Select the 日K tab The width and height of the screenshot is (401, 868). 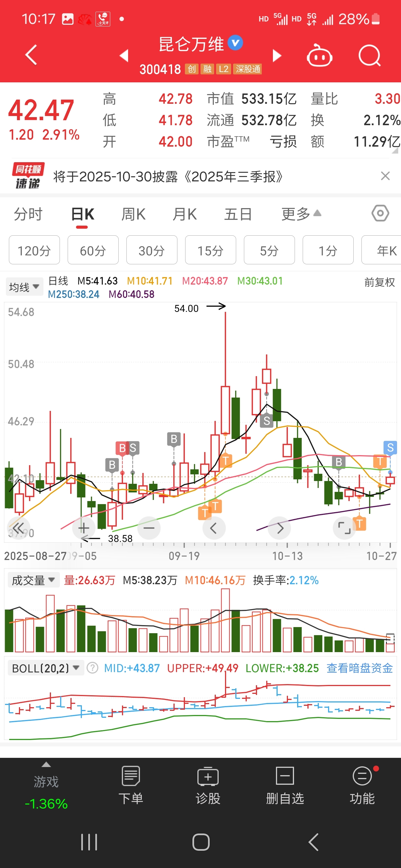pyautogui.click(x=83, y=214)
